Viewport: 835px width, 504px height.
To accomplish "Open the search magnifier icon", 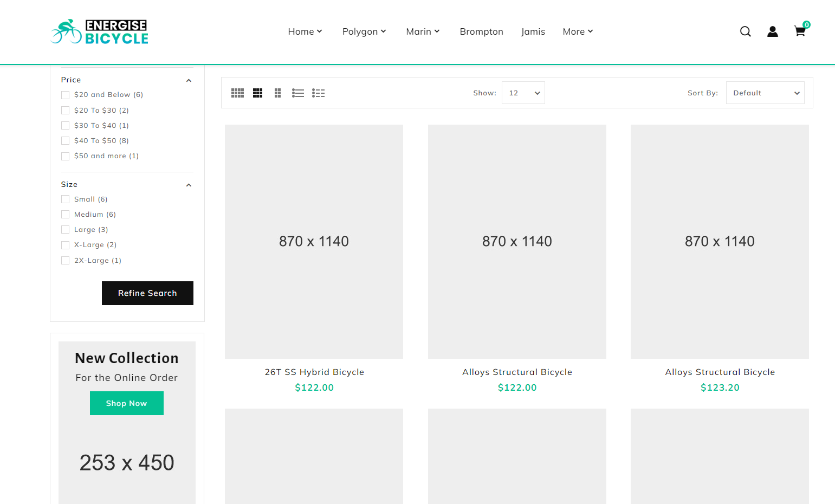I will 745,31.
